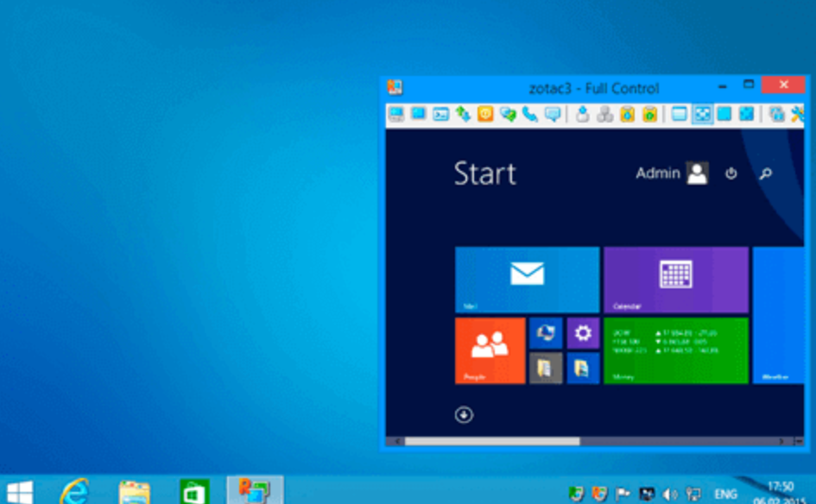Open the green Money tile

676,350
